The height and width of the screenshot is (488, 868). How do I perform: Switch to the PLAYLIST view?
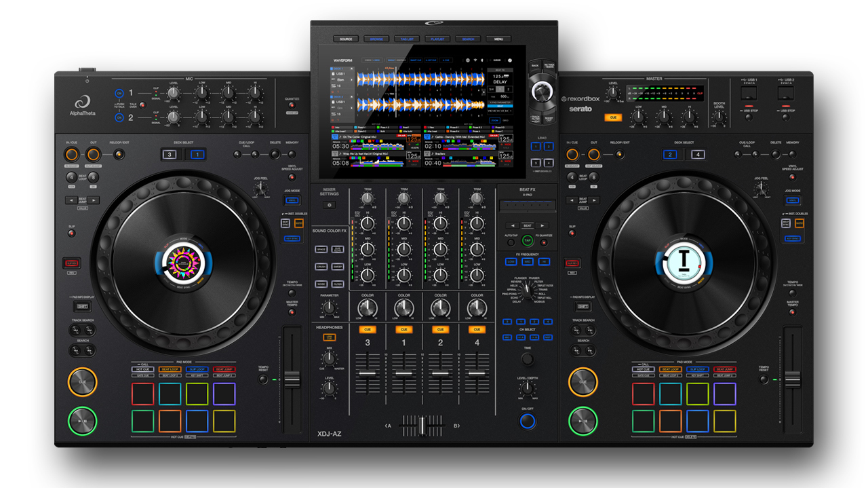click(x=437, y=39)
